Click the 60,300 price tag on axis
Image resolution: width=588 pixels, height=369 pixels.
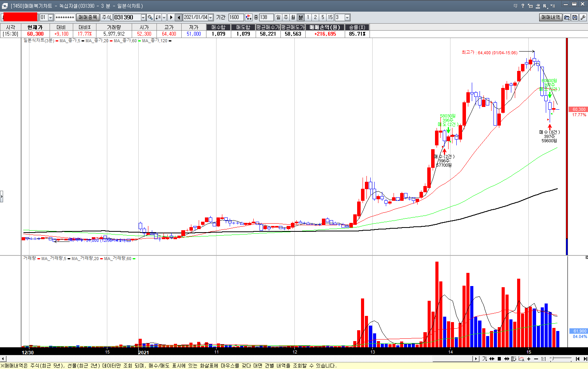coord(579,109)
